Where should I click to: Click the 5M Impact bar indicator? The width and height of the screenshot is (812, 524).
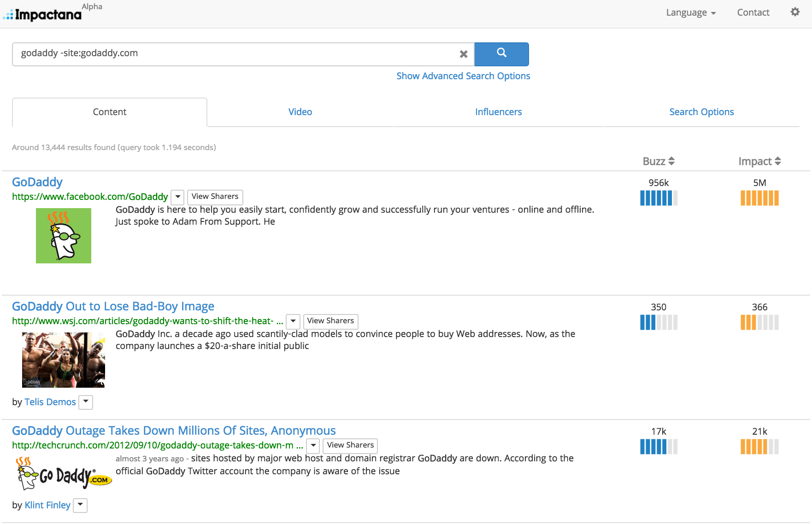tap(759, 198)
